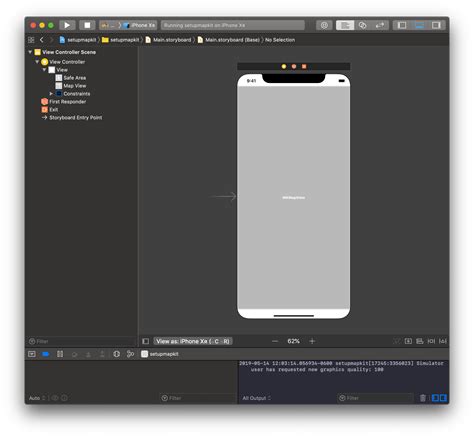Expand the Constraints disclosure triangle
The width and height of the screenshot is (474, 437).
[x=51, y=94]
